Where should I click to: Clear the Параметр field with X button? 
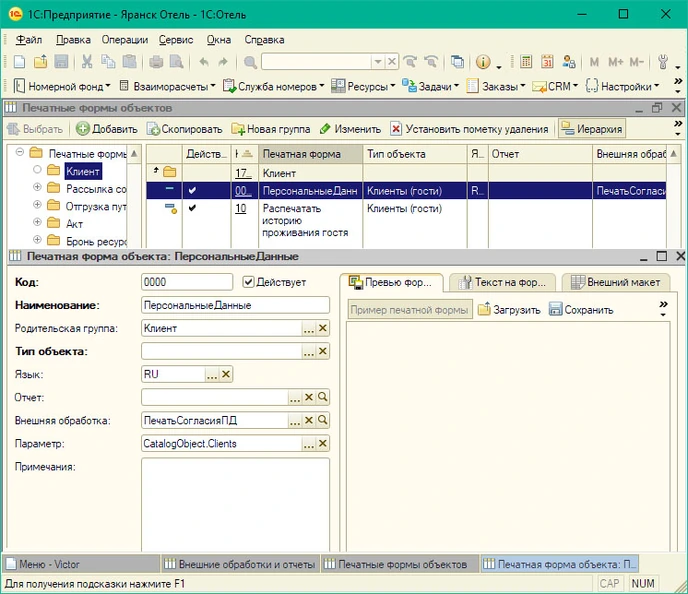(323, 443)
